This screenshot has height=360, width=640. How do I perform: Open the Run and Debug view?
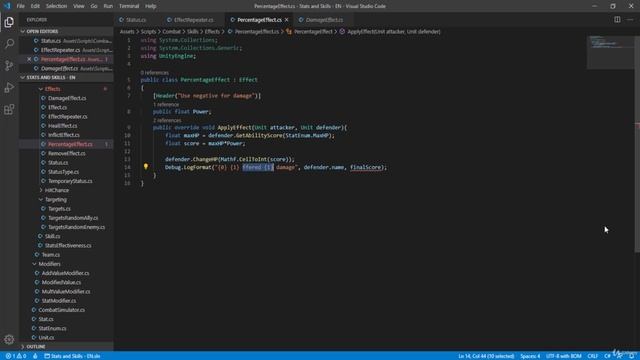pos(9,87)
